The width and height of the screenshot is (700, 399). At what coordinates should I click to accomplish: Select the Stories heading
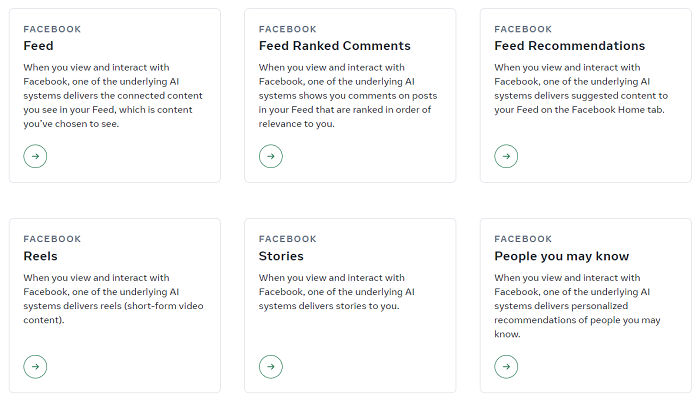(281, 256)
